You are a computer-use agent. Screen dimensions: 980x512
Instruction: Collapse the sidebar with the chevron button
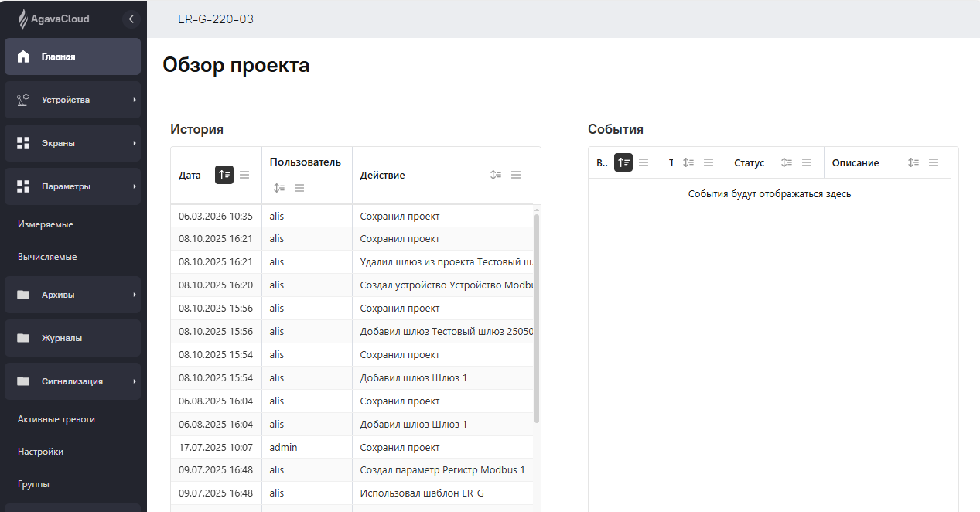click(x=131, y=19)
